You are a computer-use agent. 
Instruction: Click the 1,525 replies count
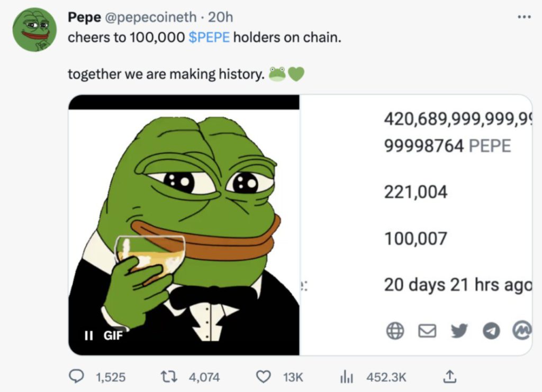click(x=111, y=377)
